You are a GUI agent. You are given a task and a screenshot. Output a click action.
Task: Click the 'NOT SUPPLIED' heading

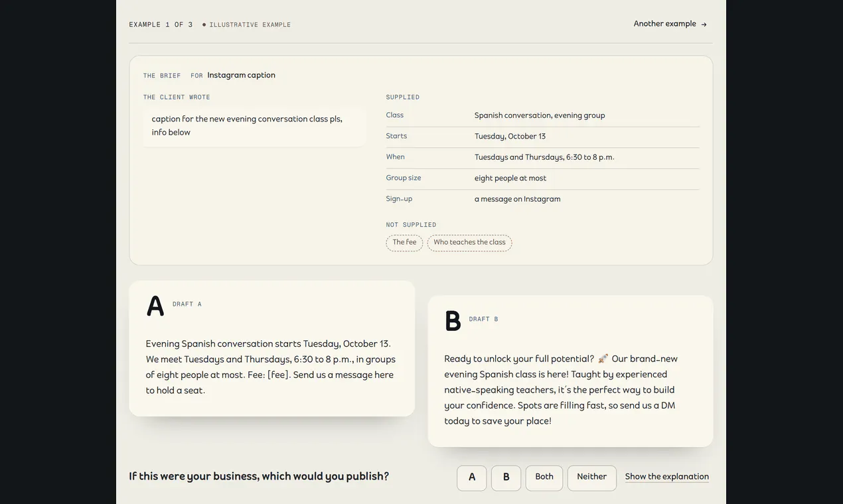click(x=411, y=225)
